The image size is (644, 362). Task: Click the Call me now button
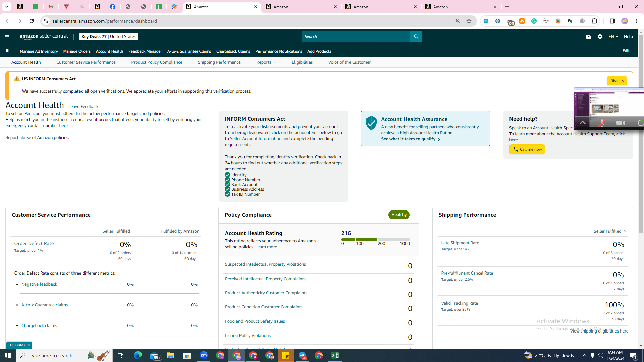527,149
